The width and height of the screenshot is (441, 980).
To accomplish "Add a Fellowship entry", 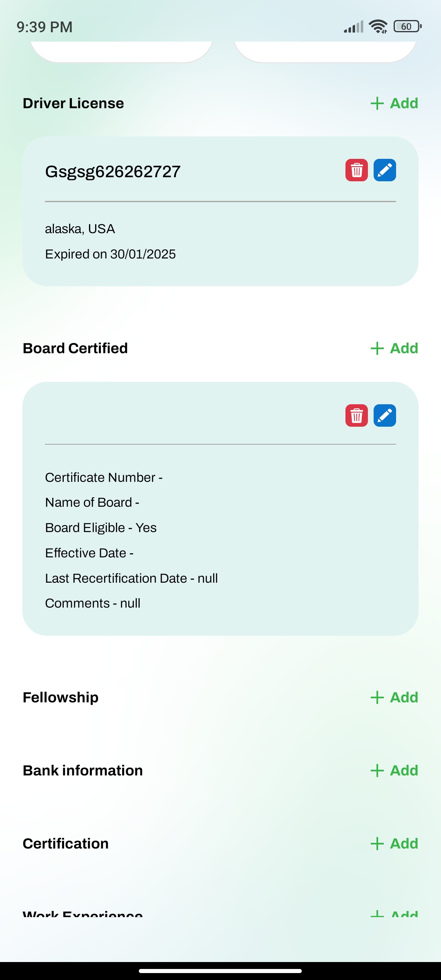I will coord(394,697).
